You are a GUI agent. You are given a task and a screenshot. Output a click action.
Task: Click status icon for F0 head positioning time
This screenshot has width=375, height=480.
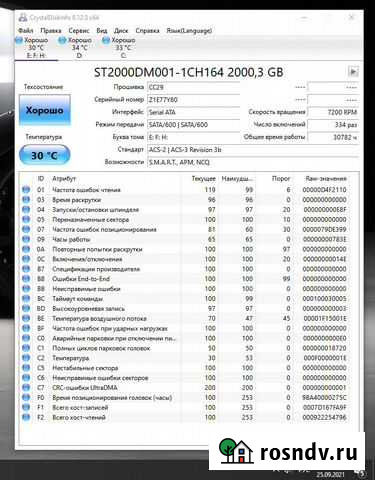(x=26, y=397)
